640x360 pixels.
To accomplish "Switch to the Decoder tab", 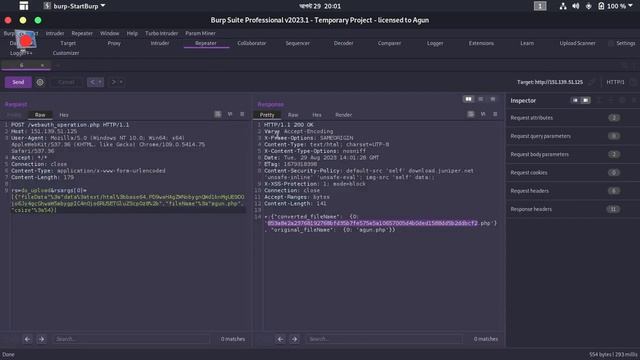I will (x=343, y=43).
